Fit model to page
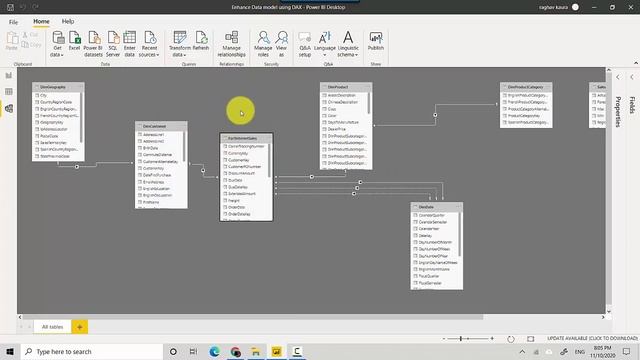 [x=531, y=339]
